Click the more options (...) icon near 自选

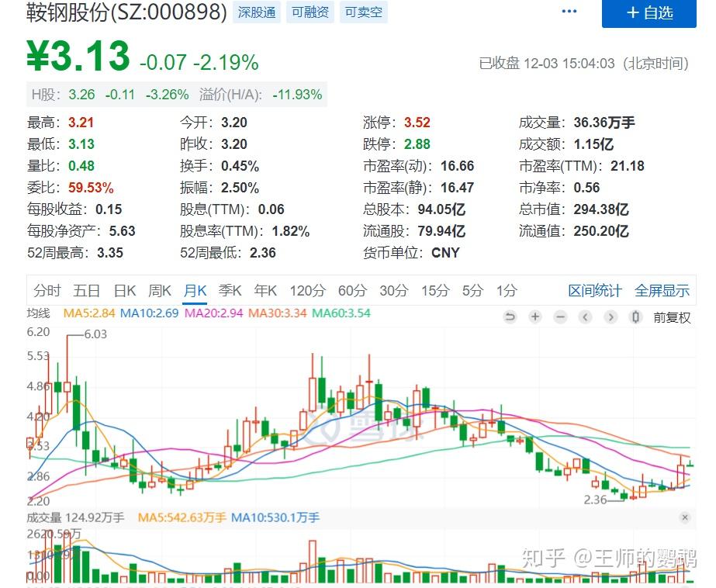pos(569,11)
